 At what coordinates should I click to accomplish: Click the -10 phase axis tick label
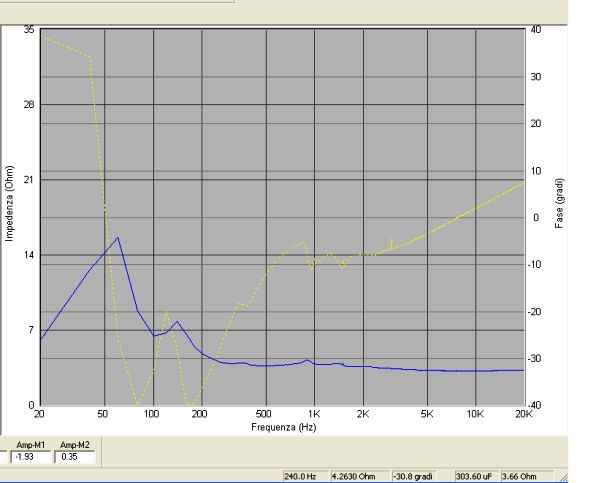pos(534,264)
